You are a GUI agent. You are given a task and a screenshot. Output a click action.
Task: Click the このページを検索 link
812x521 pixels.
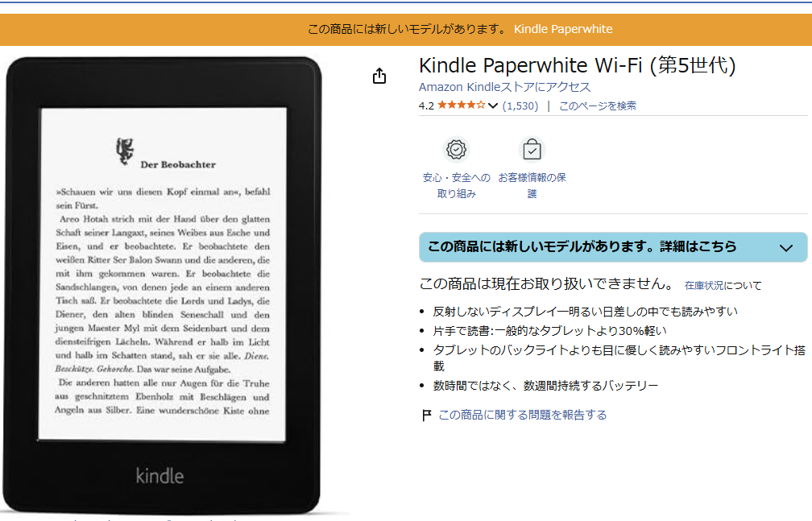[x=598, y=105]
